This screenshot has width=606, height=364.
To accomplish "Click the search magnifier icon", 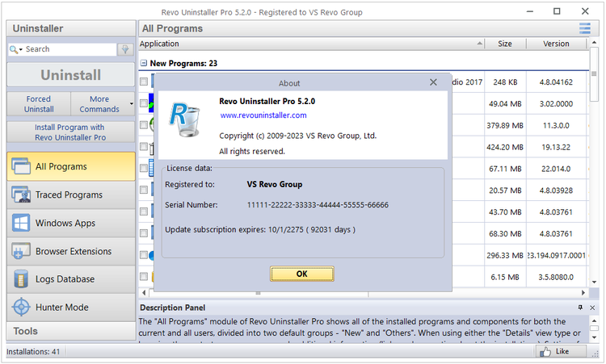I will coord(13,49).
